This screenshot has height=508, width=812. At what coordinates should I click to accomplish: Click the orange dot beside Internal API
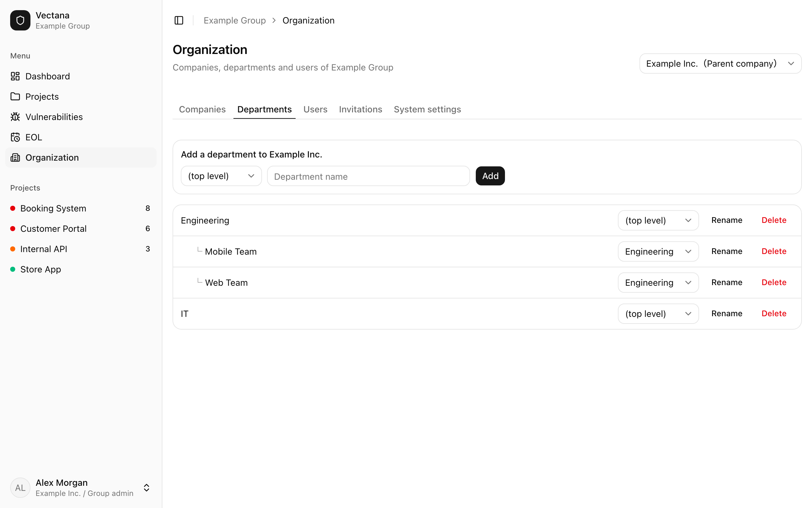(x=13, y=249)
